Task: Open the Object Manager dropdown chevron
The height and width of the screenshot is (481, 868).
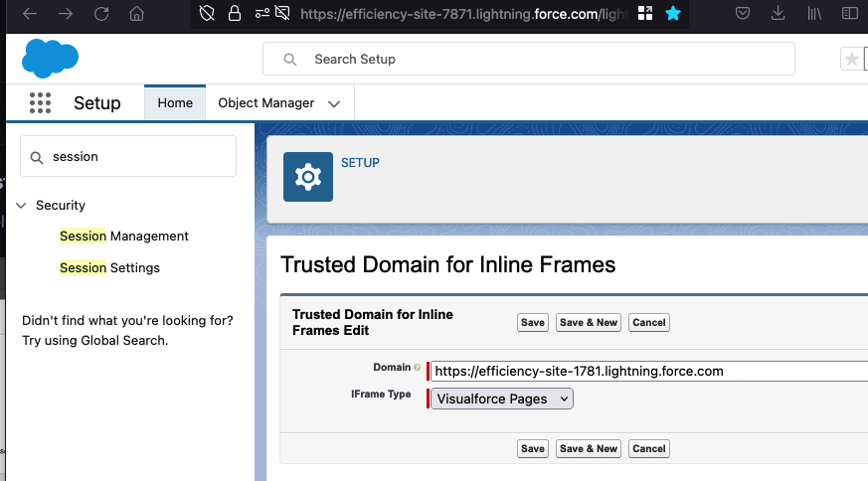Action: [x=334, y=103]
